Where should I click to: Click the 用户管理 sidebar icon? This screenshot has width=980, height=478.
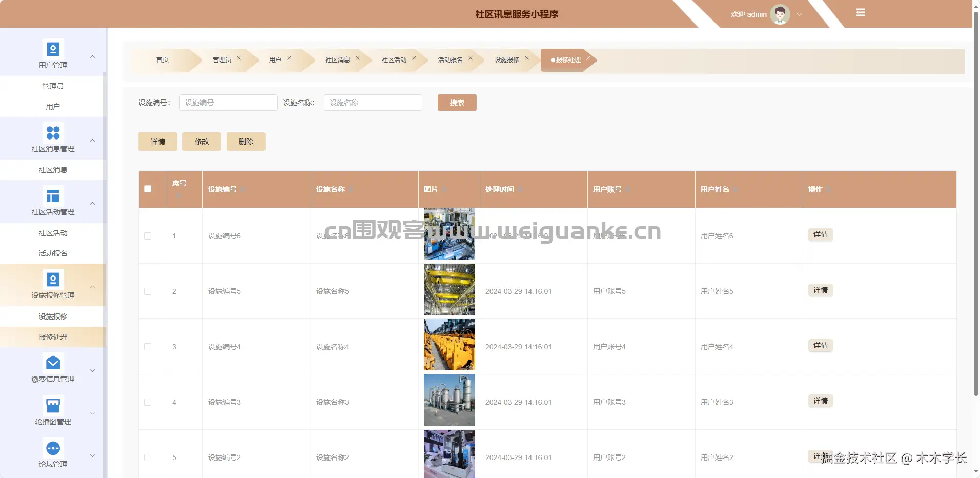point(53,49)
